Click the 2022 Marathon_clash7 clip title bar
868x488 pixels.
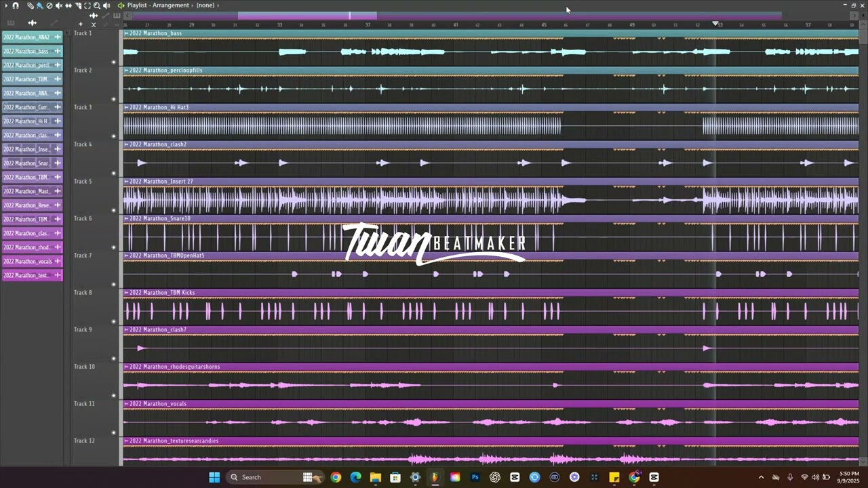pyautogui.click(x=491, y=329)
